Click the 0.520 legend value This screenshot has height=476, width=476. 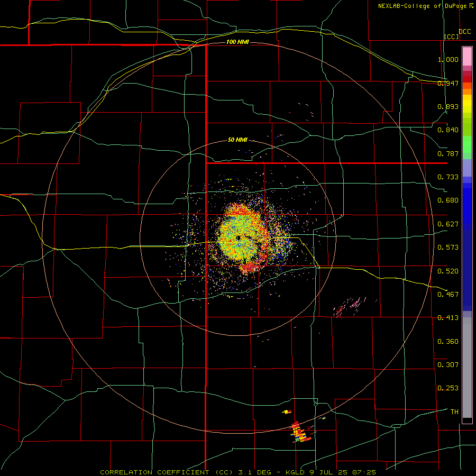click(448, 271)
